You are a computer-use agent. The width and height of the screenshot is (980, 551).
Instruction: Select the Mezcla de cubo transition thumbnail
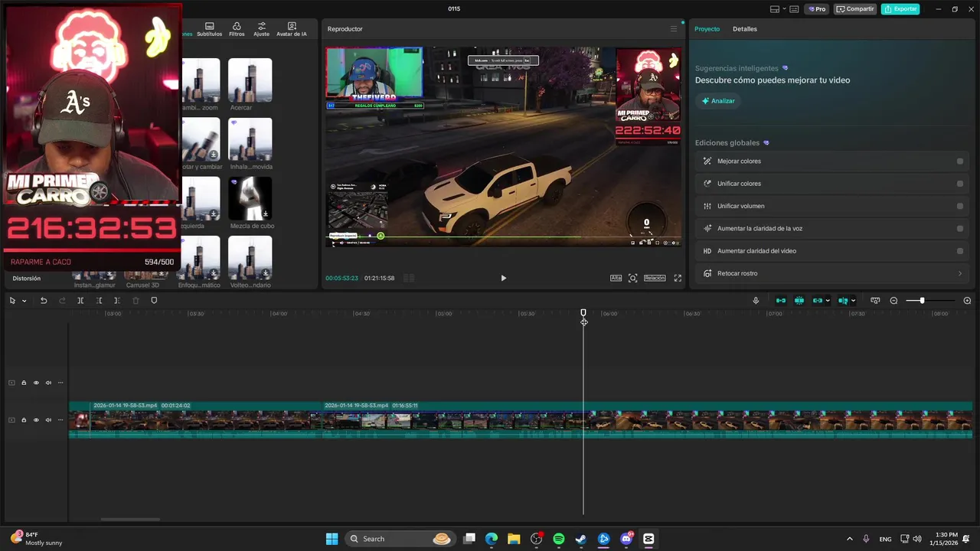(250, 198)
